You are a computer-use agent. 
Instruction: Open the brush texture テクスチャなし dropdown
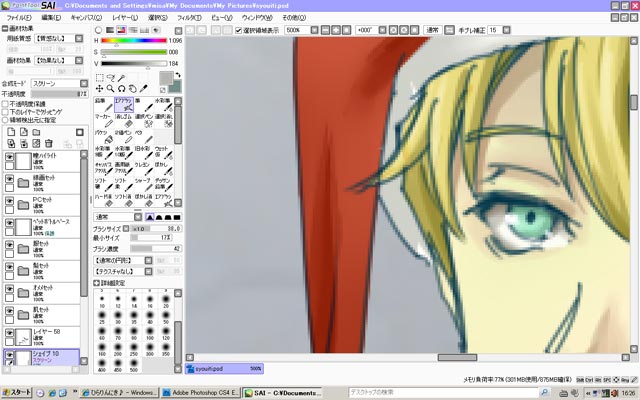(149, 271)
